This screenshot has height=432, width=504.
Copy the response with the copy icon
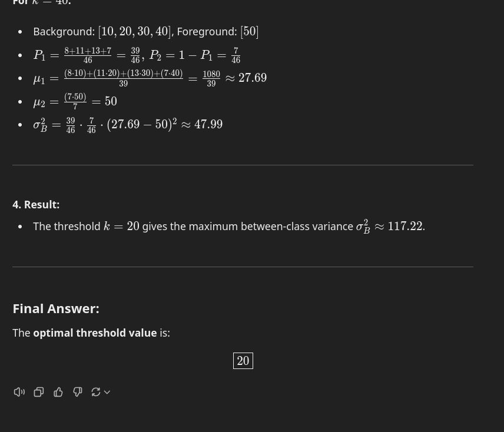pos(39,392)
